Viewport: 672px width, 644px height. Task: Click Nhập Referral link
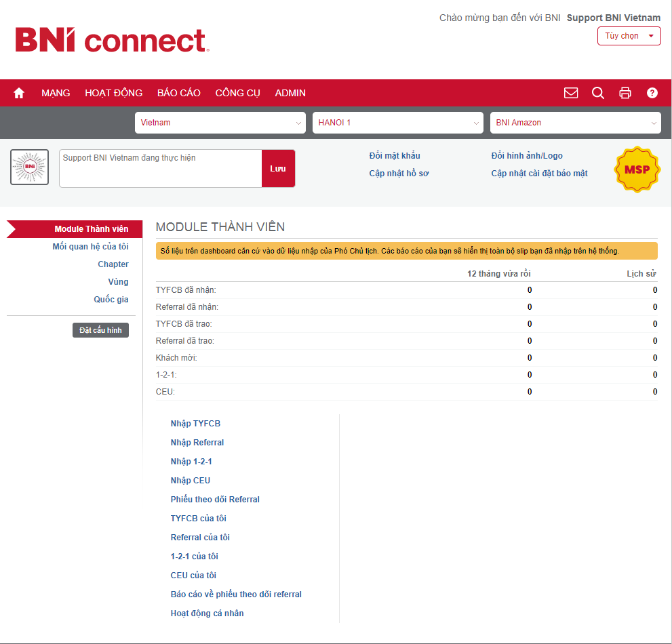point(197,442)
